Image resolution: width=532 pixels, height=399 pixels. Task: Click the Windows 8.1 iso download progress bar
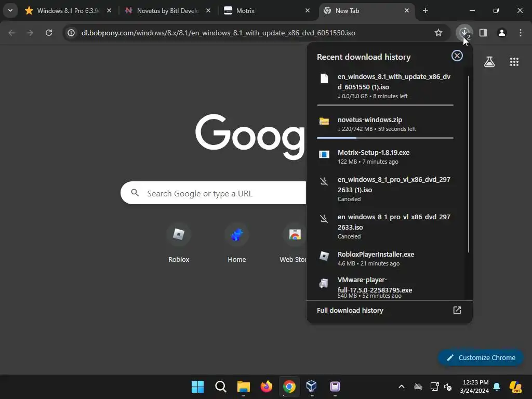[x=385, y=105]
